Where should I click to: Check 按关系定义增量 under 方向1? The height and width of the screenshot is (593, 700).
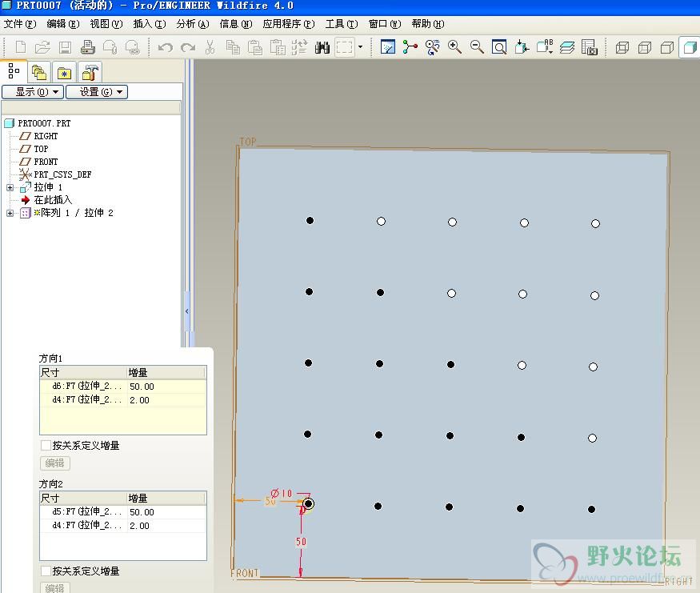46,445
